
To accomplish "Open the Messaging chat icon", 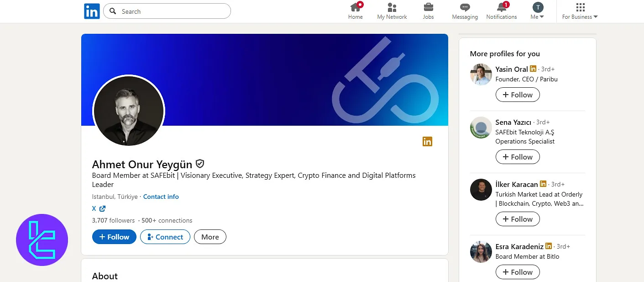I will (465, 7).
